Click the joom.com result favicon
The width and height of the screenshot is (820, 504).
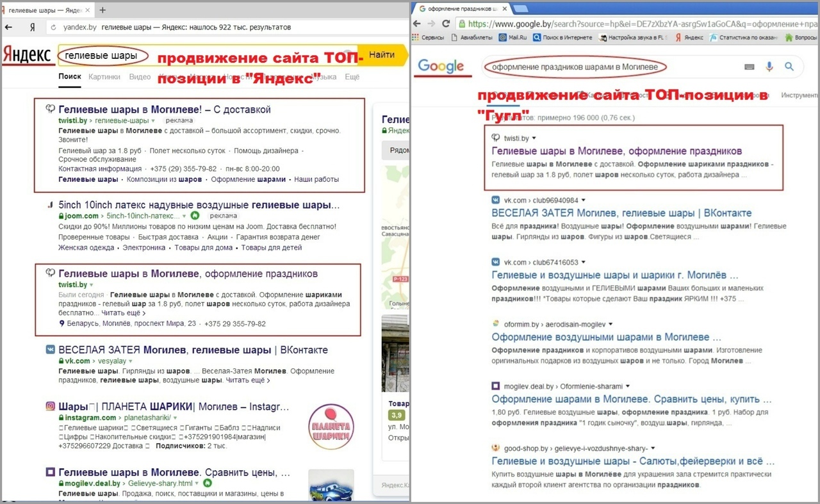click(50, 206)
